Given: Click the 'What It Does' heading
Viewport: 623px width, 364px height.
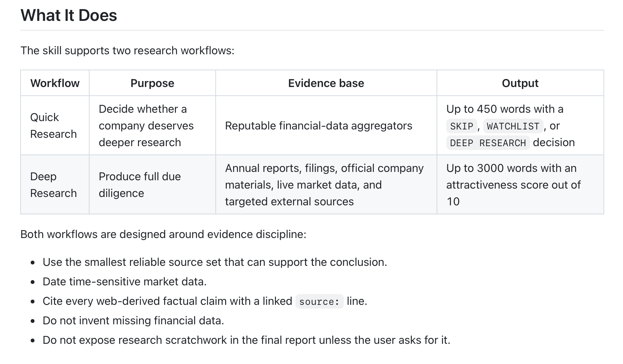Looking at the screenshot, I should coord(69,15).
